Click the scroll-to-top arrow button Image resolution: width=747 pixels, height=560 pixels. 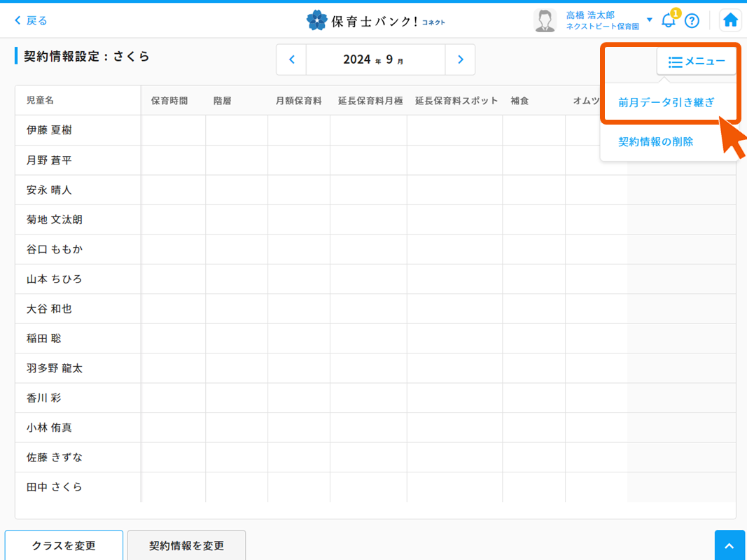(x=729, y=545)
